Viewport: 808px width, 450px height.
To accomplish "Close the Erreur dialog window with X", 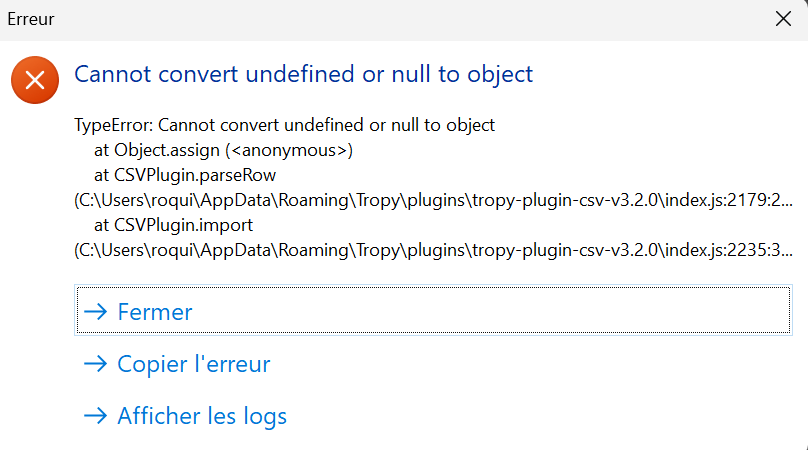I will tap(783, 19).
